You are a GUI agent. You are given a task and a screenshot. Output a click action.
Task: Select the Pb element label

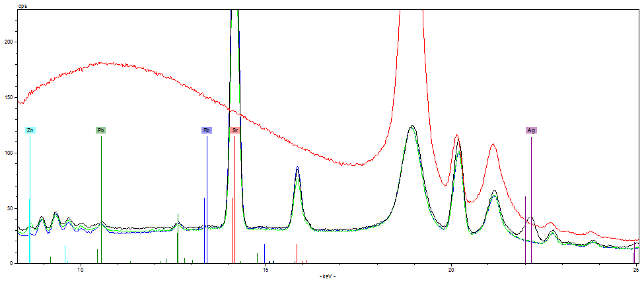101,130
